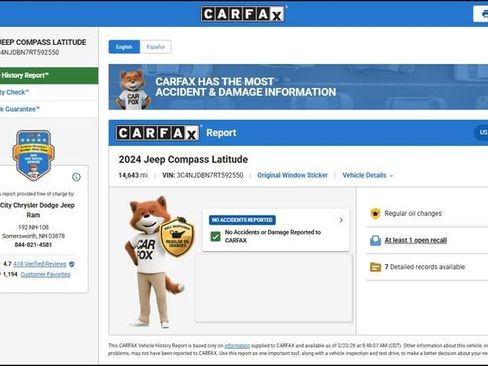This screenshot has width=488, height=366.
Task: Click the 7 Detailed records available text
Action: (x=425, y=267)
